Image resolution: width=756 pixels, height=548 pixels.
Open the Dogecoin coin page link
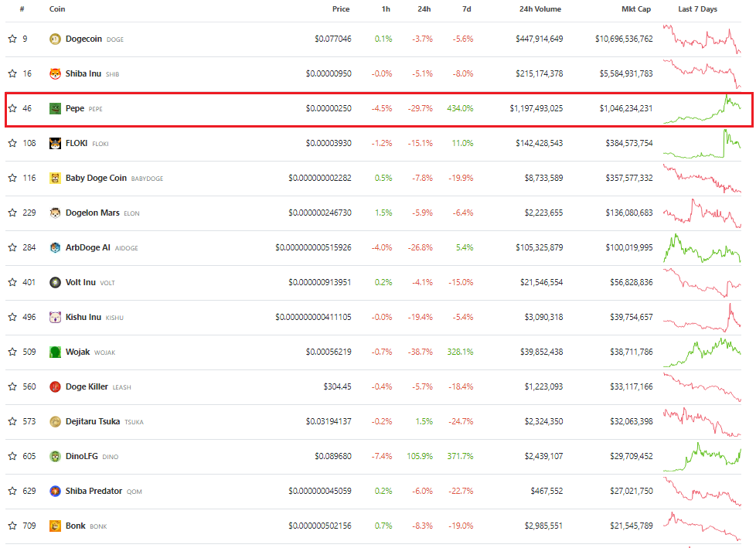84,39
